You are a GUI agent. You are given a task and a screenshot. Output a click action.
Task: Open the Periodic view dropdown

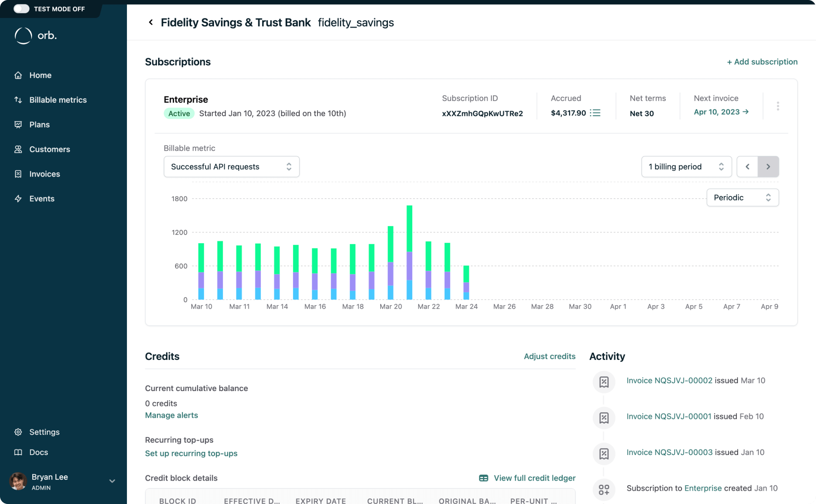click(x=742, y=197)
